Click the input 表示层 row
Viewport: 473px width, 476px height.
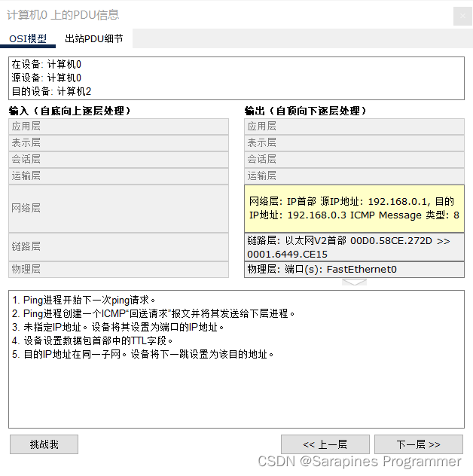[119, 142]
